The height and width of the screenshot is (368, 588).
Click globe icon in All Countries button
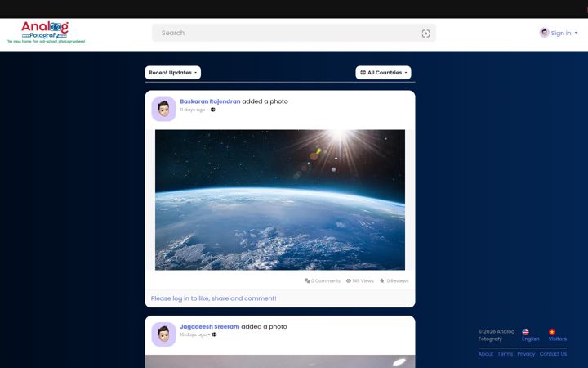[x=363, y=73]
